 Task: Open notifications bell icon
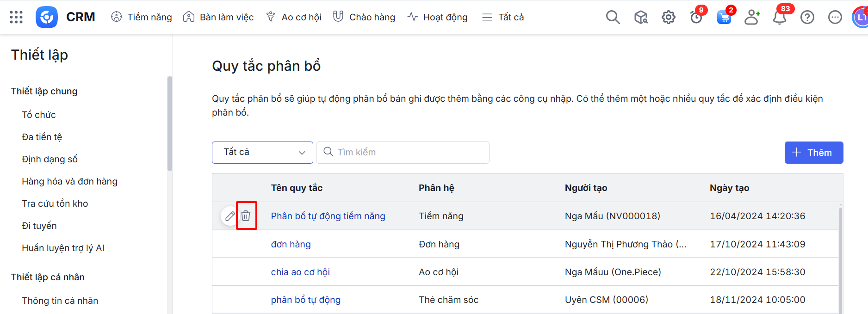pyautogui.click(x=780, y=18)
